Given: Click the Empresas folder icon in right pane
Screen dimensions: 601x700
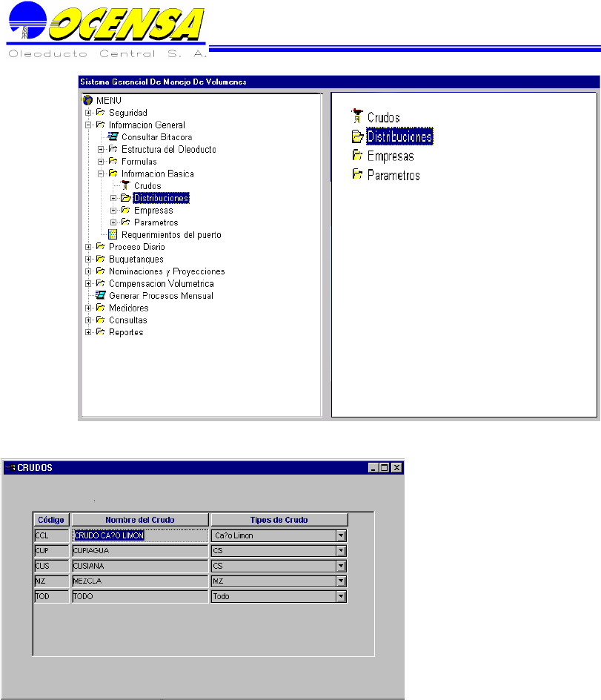Looking at the screenshot, I should [x=357, y=156].
